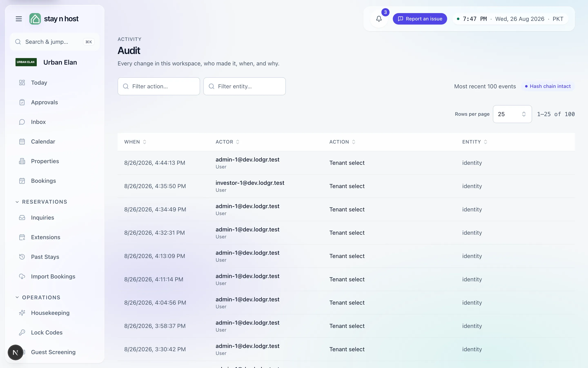This screenshot has width=588, height=368.
Task: Select row timestamped 8/26/2026, 4:34:49 PM
Action: (346, 210)
